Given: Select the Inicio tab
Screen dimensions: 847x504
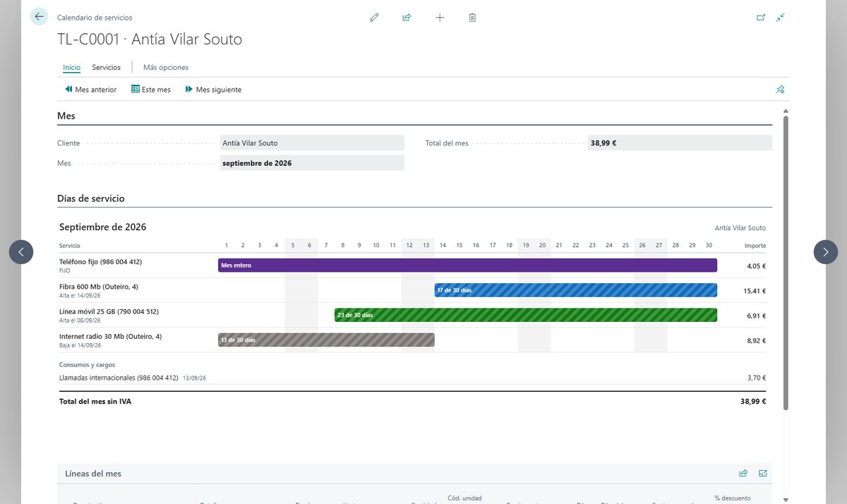Looking at the screenshot, I should [71, 67].
